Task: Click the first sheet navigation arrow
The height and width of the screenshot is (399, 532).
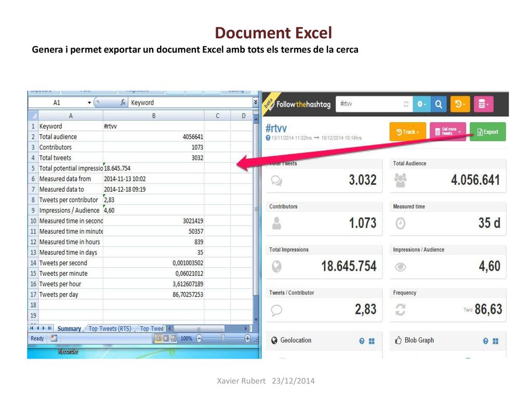Action: click(x=32, y=328)
